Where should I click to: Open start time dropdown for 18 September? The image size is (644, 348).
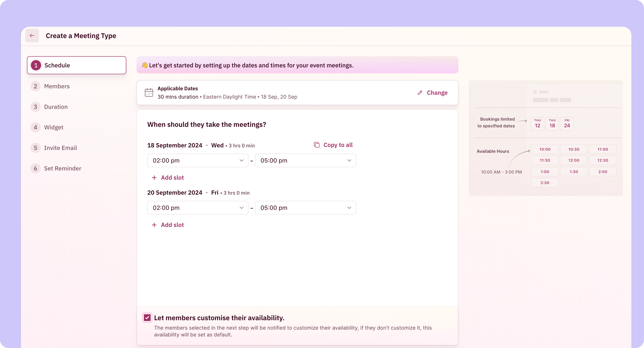coord(198,160)
